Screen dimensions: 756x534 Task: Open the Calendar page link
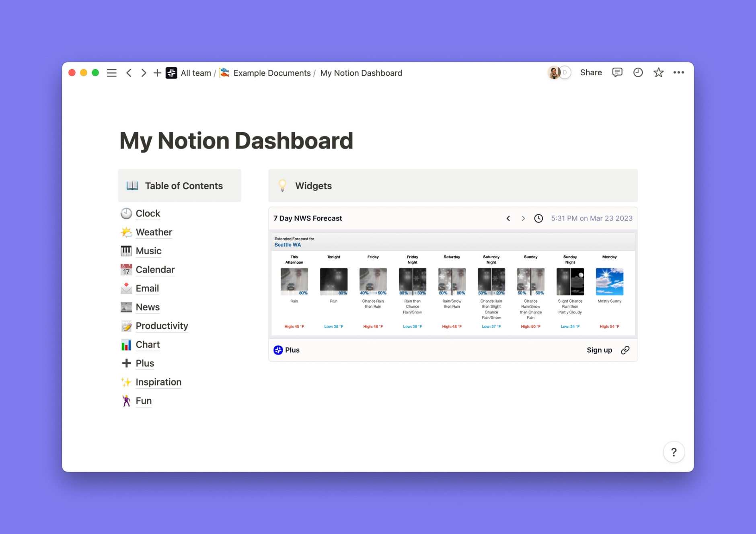155,270
